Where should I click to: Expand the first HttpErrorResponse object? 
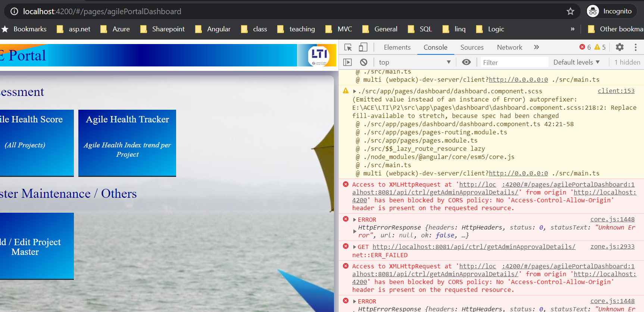pyautogui.click(x=354, y=231)
